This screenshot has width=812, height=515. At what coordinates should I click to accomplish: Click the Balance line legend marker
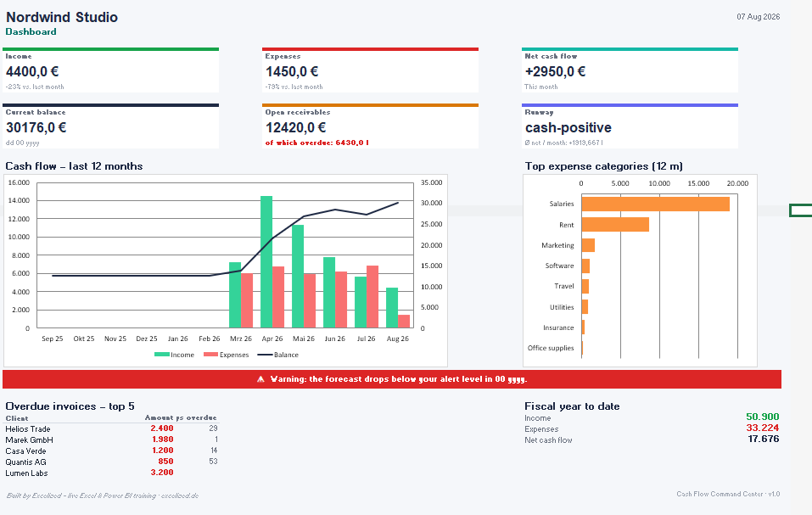(265, 355)
